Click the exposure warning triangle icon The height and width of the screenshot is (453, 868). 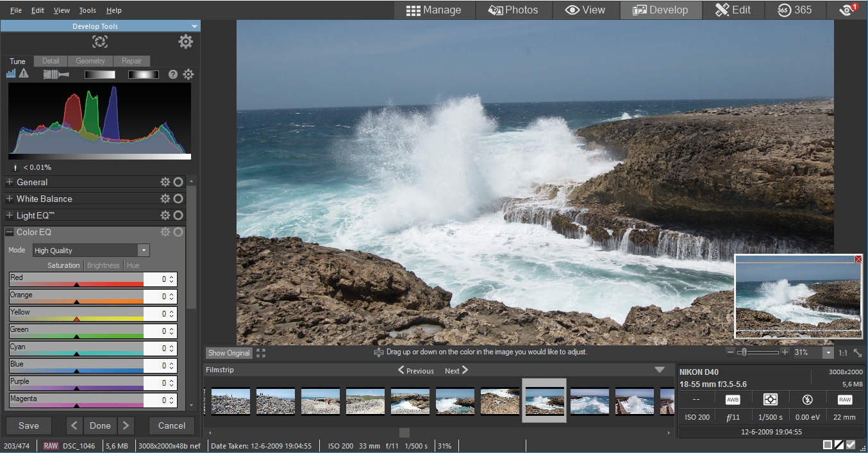[x=24, y=74]
